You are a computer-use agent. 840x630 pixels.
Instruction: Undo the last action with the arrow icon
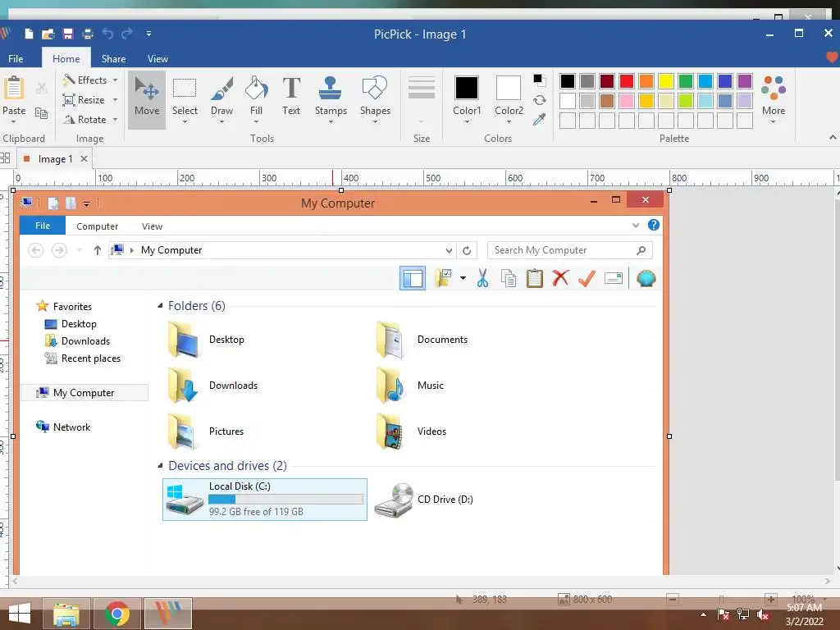pyautogui.click(x=107, y=34)
